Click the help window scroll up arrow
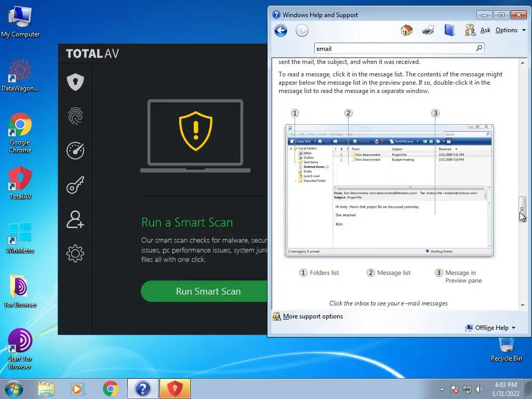 pyautogui.click(x=523, y=62)
